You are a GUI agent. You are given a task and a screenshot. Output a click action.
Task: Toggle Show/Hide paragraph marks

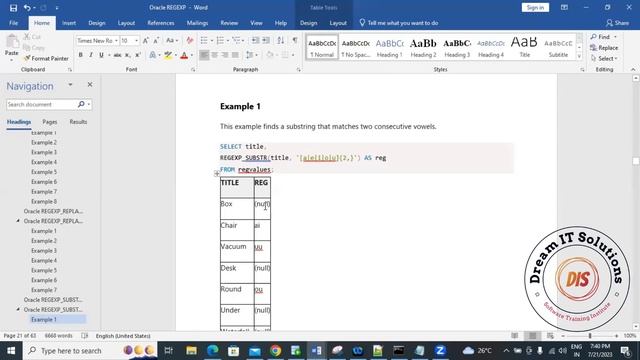[295, 40]
